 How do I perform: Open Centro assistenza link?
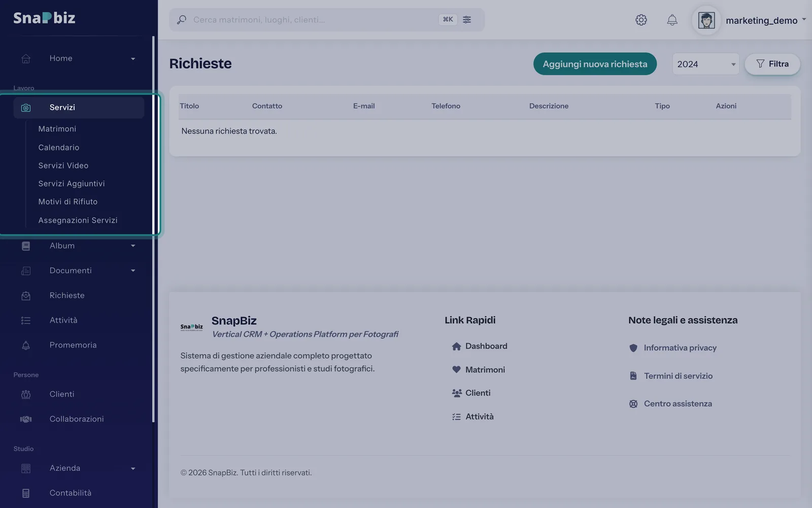[x=670, y=404]
